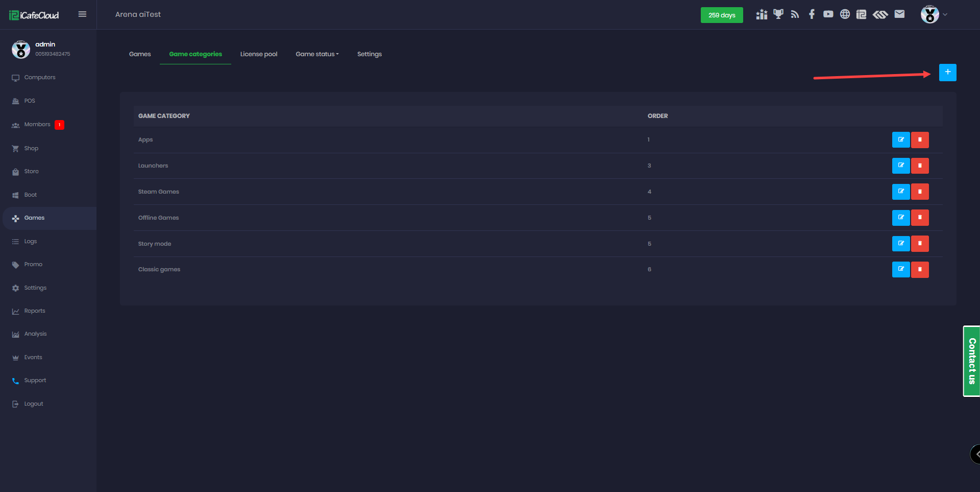The image size is (980, 492).
Task: Edit the Launchers category
Action: pyautogui.click(x=901, y=166)
